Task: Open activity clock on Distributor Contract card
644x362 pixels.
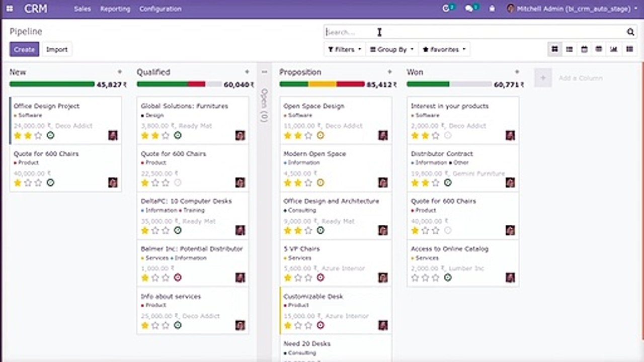Action: pos(448,183)
